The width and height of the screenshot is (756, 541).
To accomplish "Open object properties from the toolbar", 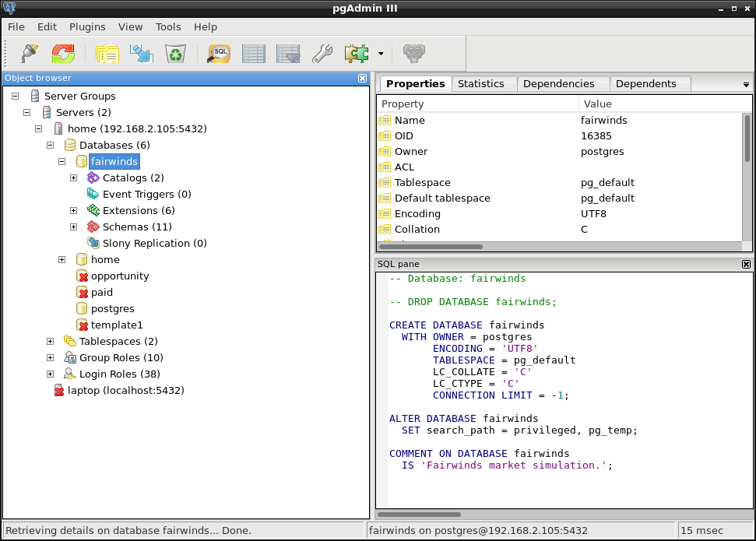I will click(x=107, y=53).
